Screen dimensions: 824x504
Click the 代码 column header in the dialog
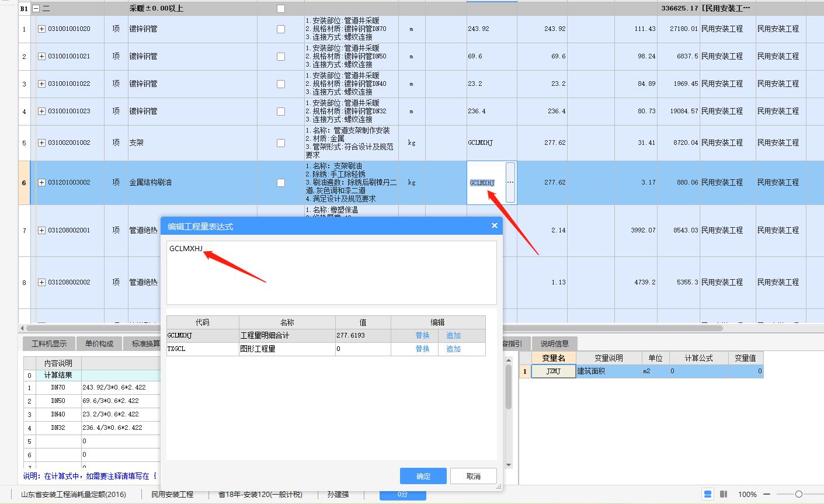coord(203,322)
